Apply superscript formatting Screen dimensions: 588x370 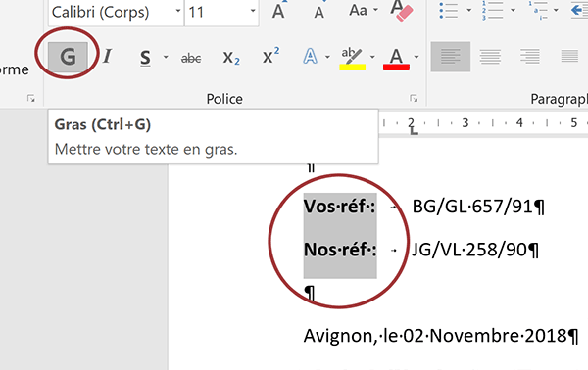tap(270, 56)
